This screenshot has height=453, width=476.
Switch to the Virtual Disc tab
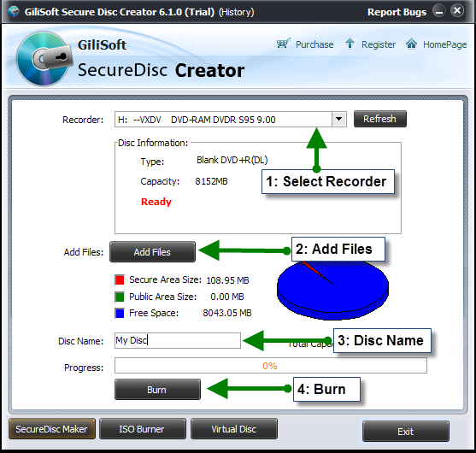pyautogui.click(x=234, y=429)
